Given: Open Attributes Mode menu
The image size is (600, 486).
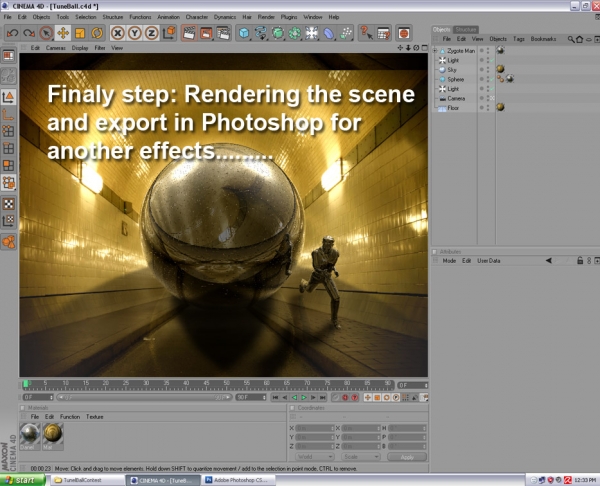Looking at the screenshot, I should point(449,261).
